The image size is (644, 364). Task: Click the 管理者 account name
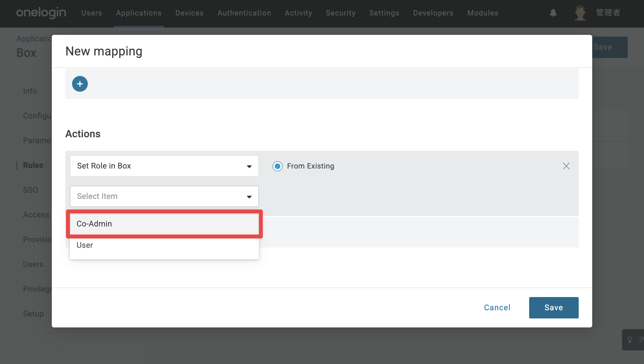[608, 13]
